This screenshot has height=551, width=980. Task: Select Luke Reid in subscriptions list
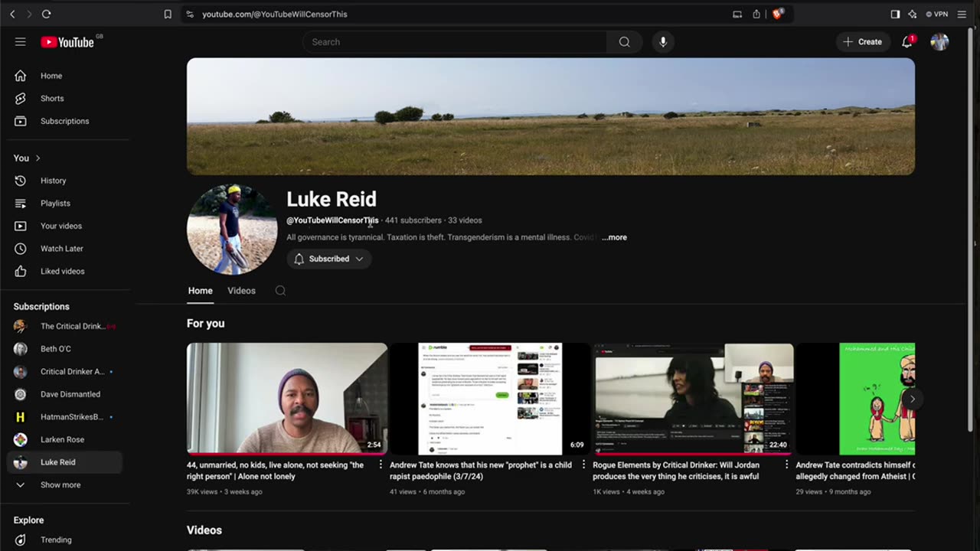point(64,462)
